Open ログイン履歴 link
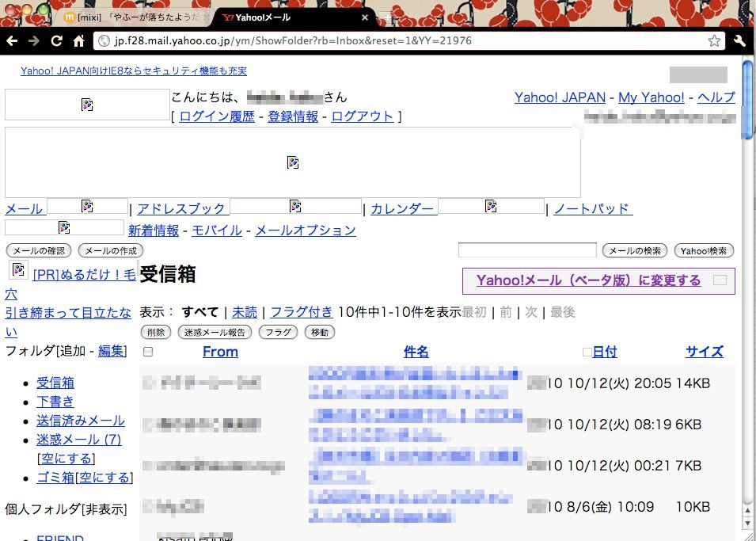756x541 pixels. [x=217, y=116]
